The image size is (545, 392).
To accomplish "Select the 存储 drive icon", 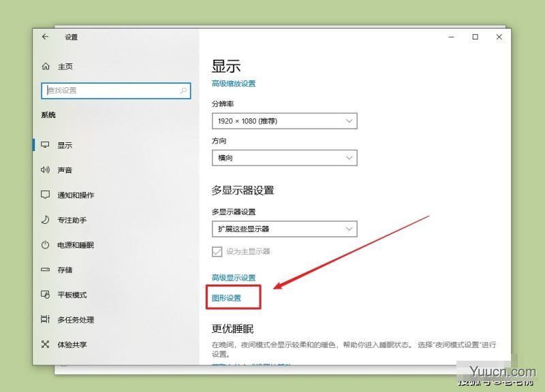I will click(x=45, y=269).
